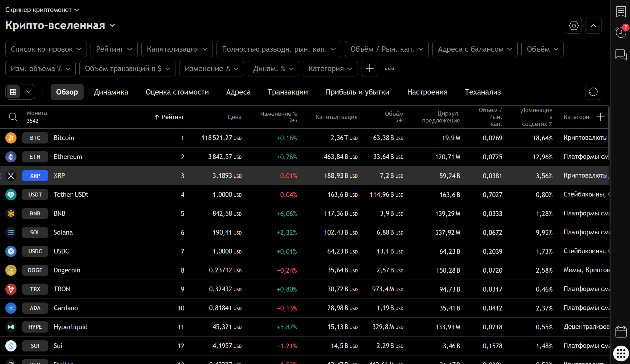
Task: Open the apps grid button
Action: tap(621, 354)
